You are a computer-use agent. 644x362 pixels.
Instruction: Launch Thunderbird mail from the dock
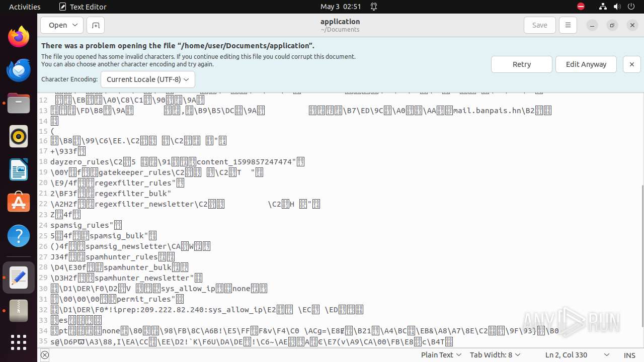19,70
